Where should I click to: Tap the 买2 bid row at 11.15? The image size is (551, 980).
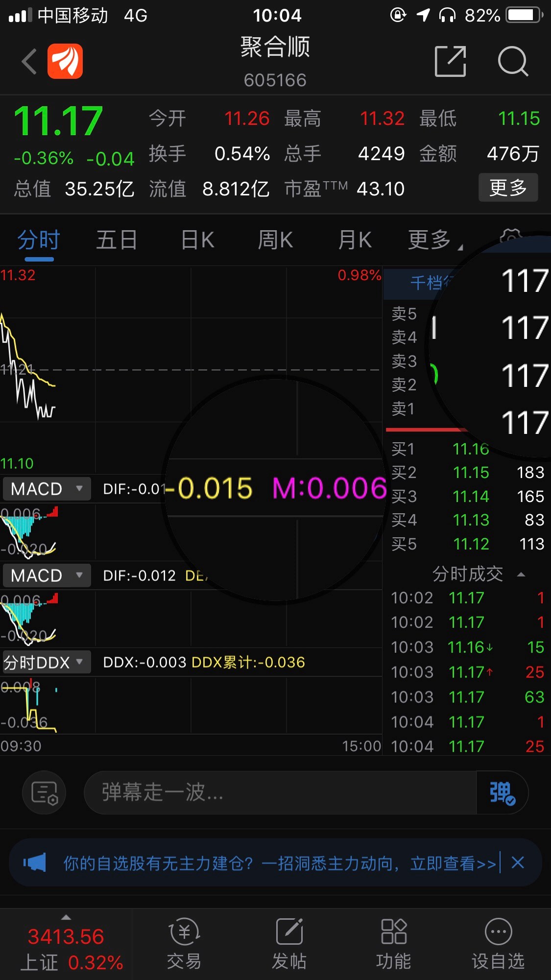click(x=467, y=473)
